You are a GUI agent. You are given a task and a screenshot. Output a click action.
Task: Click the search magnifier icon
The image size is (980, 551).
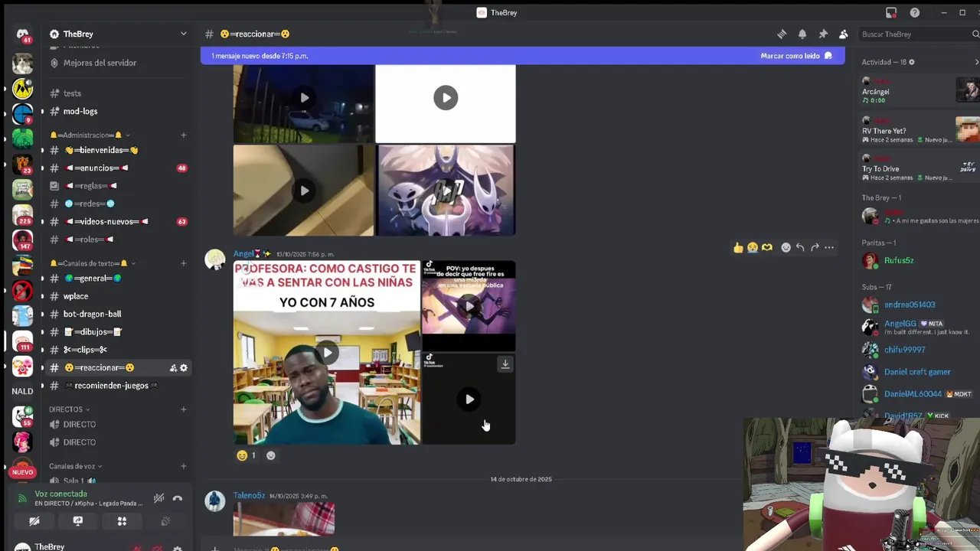click(975, 34)
